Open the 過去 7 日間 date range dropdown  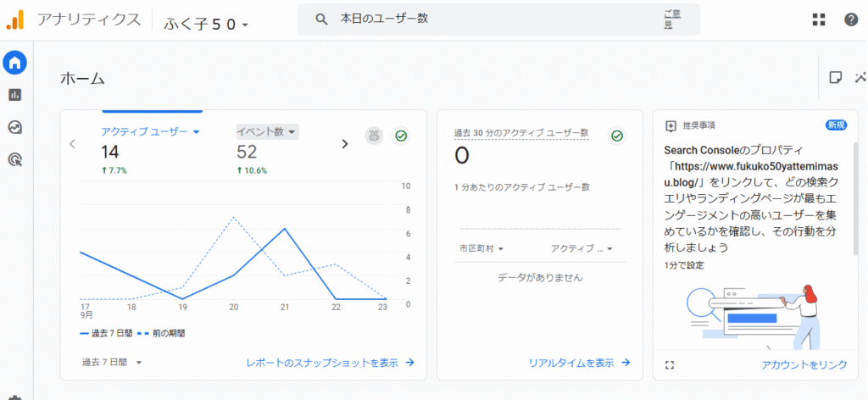(111, 362)
